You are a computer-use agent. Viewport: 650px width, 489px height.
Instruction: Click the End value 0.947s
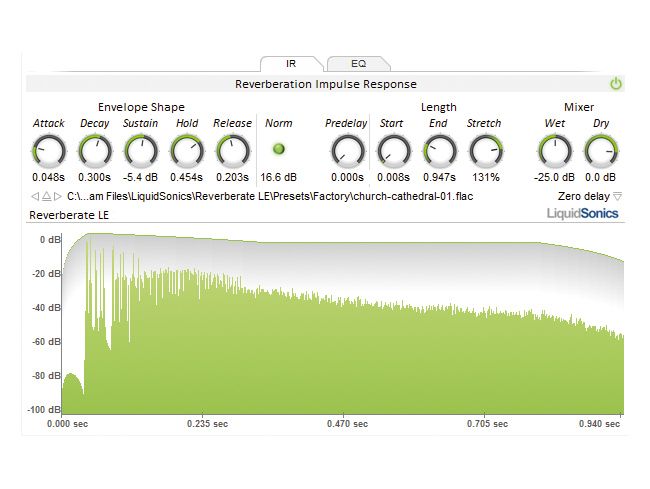439,177
